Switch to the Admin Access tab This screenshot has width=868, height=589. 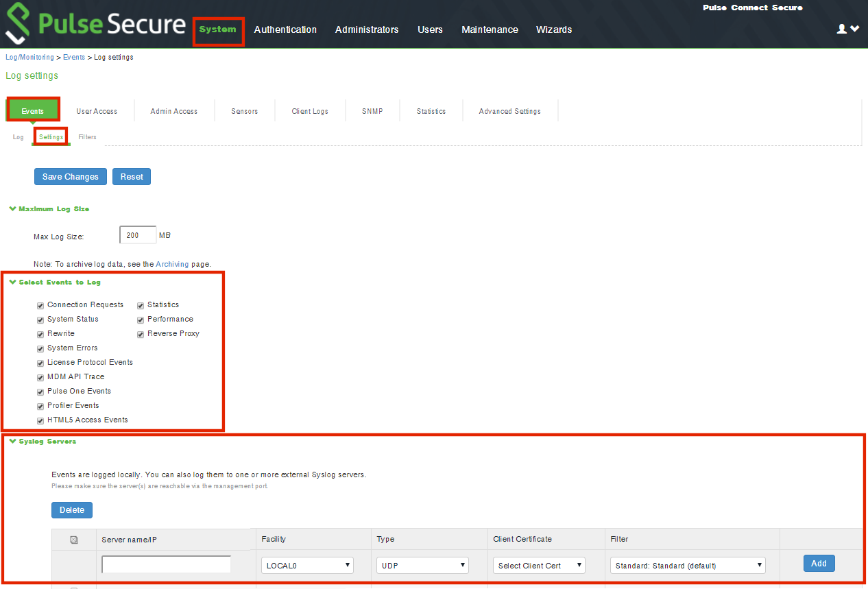(x=174, y=111)
